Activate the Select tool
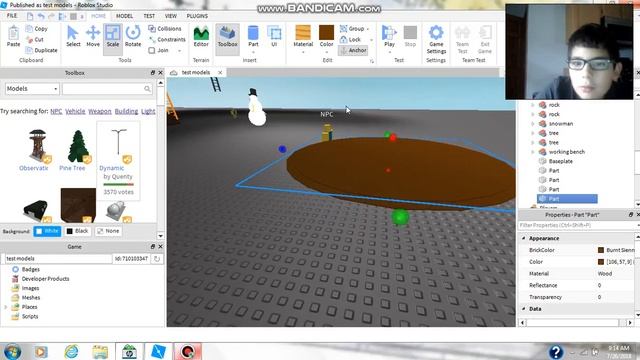The image size is (640, 360). click(x=73, y=36)
